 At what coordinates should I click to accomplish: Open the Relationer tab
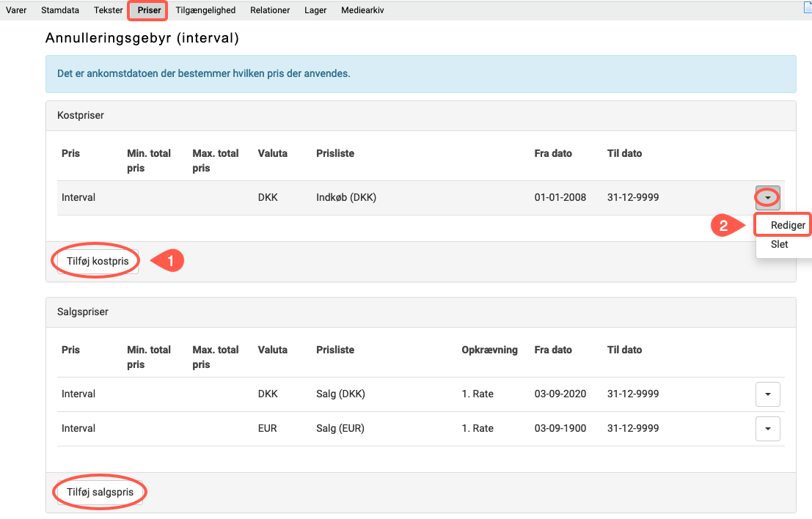270,10
